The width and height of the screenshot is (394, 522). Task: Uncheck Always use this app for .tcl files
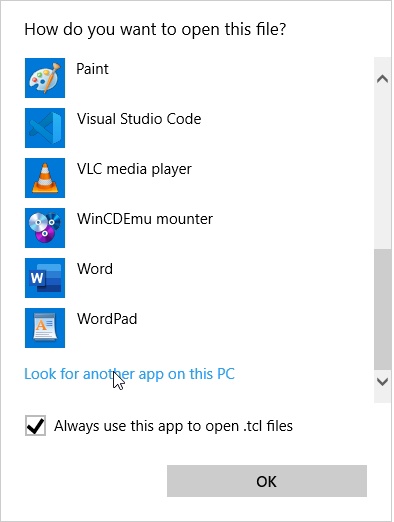tap(35, 426)
